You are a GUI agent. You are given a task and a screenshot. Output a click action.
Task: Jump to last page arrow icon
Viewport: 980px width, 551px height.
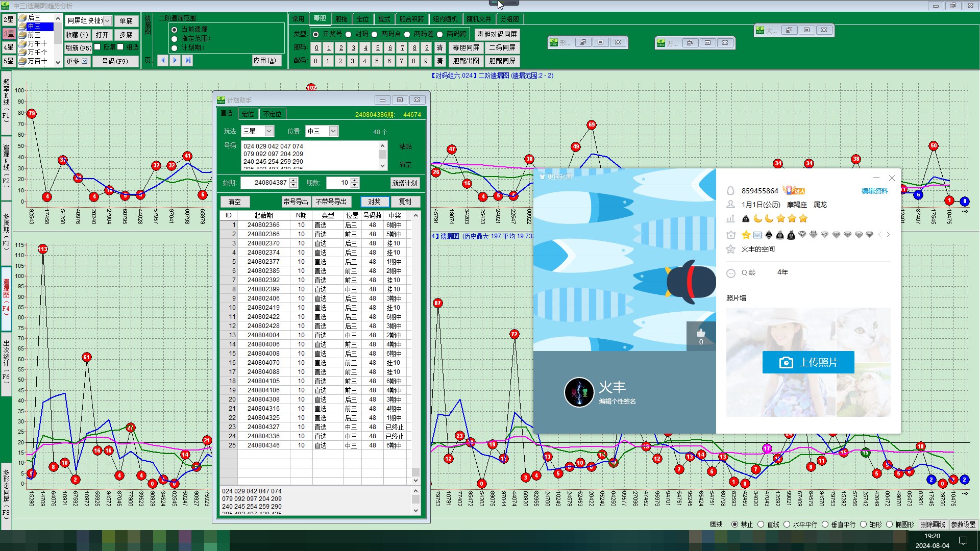[x=188, y=60]
